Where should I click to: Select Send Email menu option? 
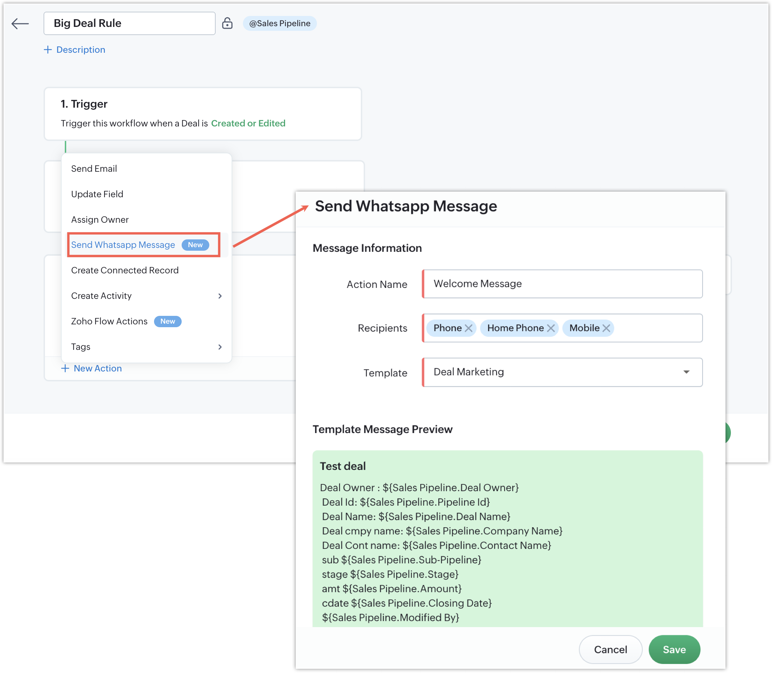click(94, 169)
